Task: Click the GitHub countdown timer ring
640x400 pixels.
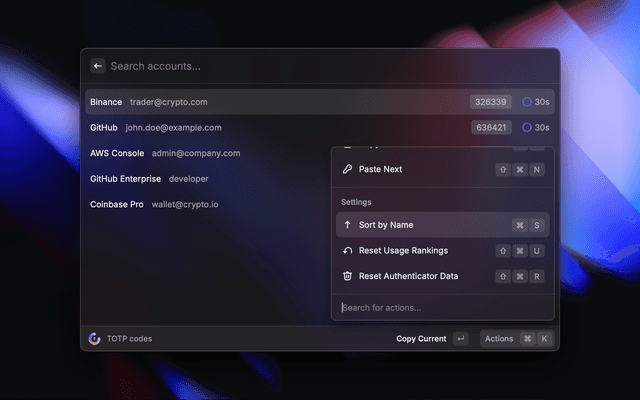Action: pos(527,128)
